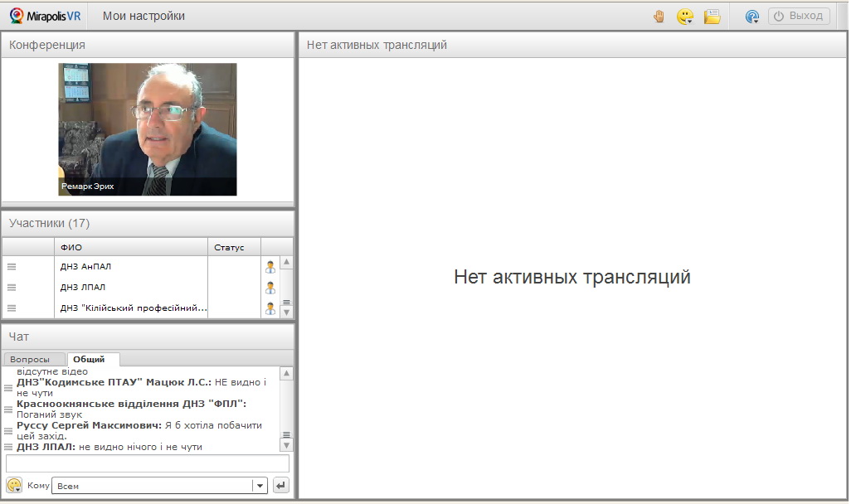
Task: Click the Ремарк Эрих video thumbnail
Action: 148,129
